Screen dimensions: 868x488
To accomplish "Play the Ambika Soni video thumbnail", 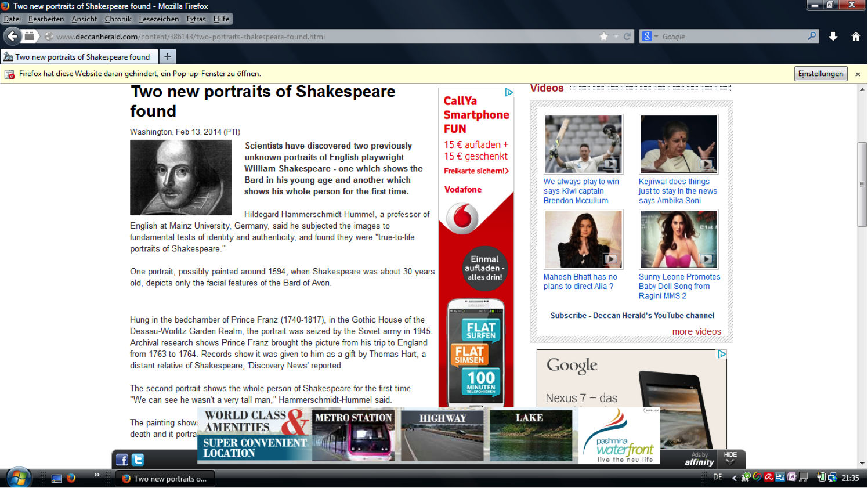I will tap(678, 144).
